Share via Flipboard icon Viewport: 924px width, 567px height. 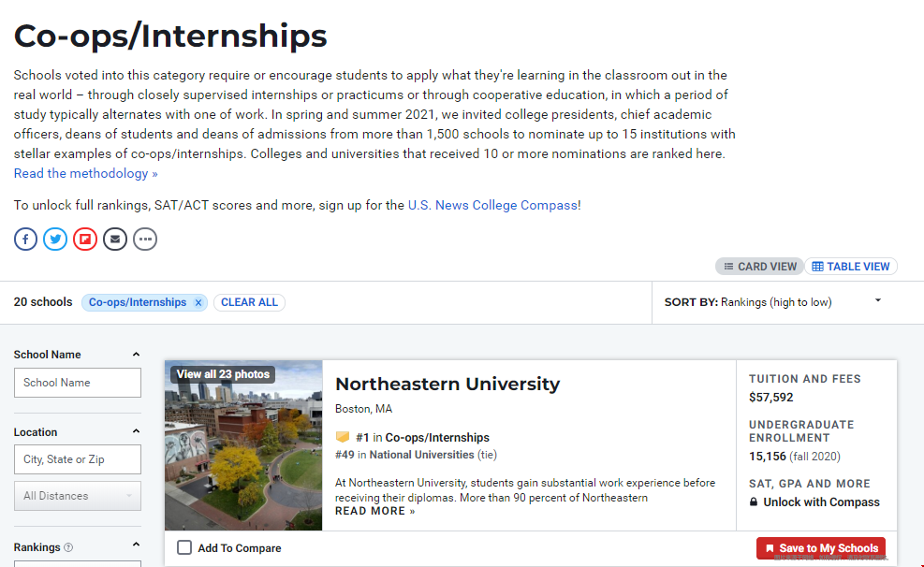85,240
